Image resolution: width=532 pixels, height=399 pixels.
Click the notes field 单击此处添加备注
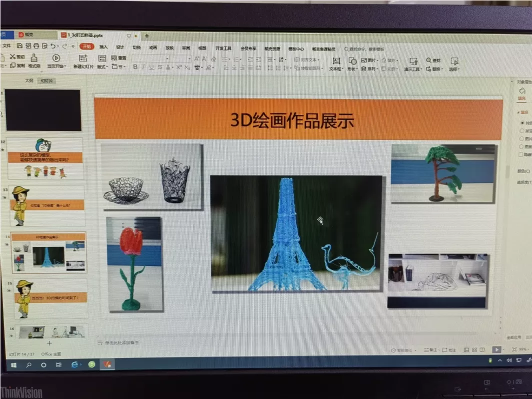(122, 342)
